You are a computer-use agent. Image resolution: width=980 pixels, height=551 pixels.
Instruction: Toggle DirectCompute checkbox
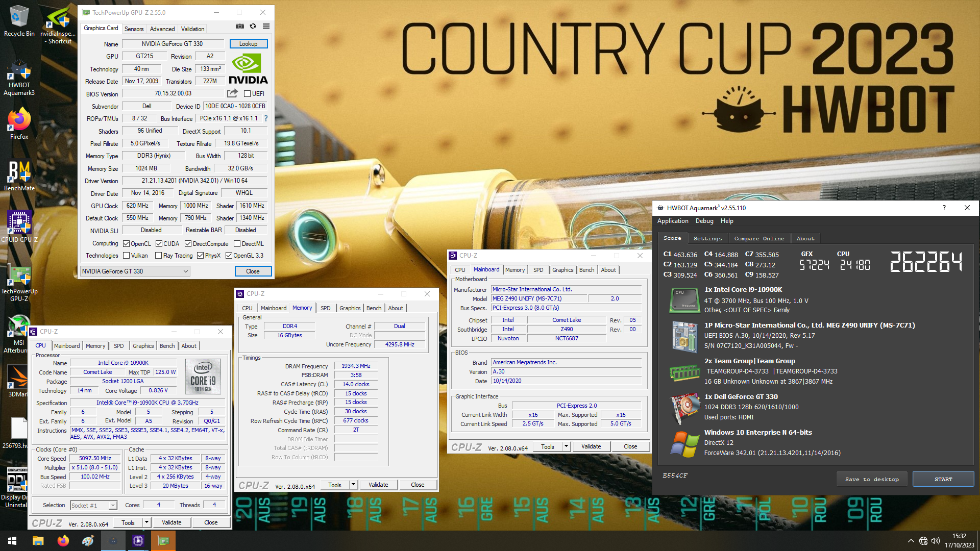188,244
